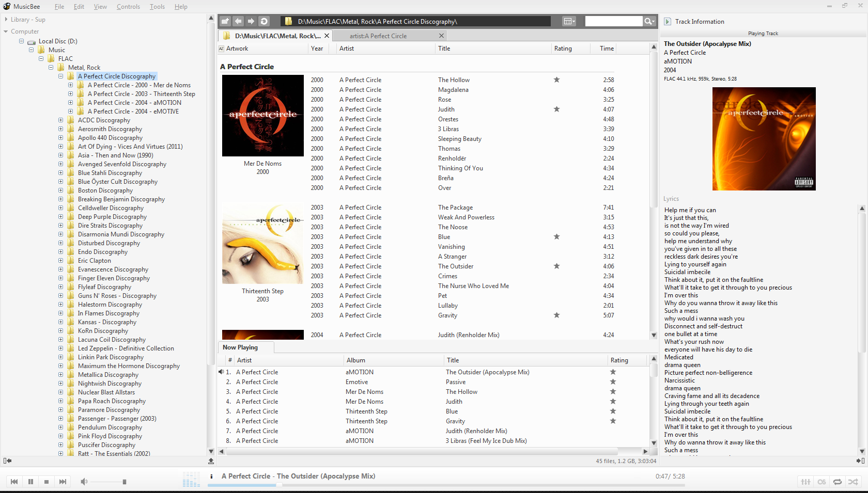
Task: Expand A Perfect Circle - 2000 - Mer de Noms folder
Action: point(70,85)
